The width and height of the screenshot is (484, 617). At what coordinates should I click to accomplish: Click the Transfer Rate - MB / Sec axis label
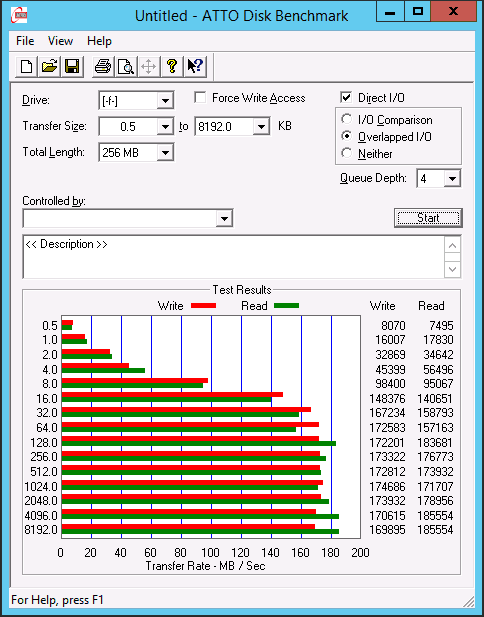205,566
